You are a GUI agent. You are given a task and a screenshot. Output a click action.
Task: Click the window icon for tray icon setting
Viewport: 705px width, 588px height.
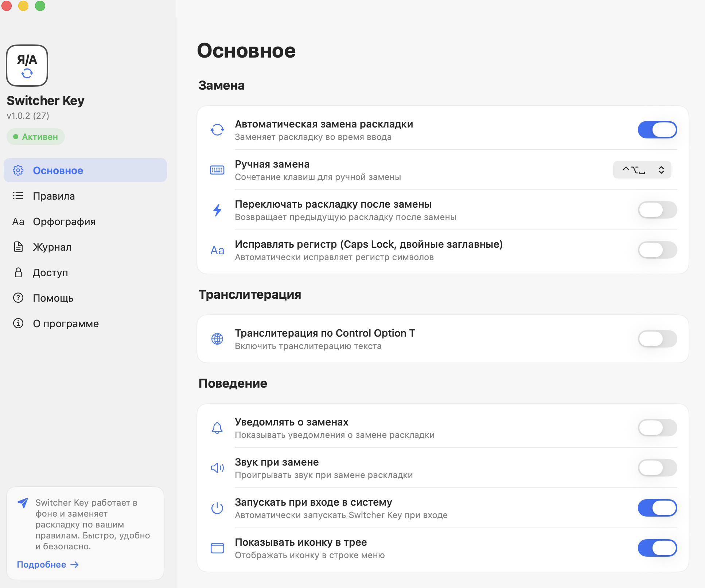click(217, 548)
